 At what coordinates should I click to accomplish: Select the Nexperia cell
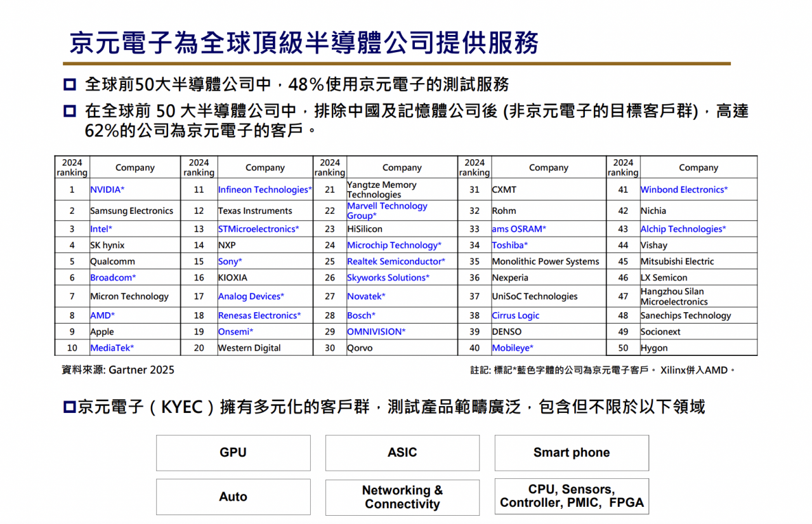click(549, 278)
